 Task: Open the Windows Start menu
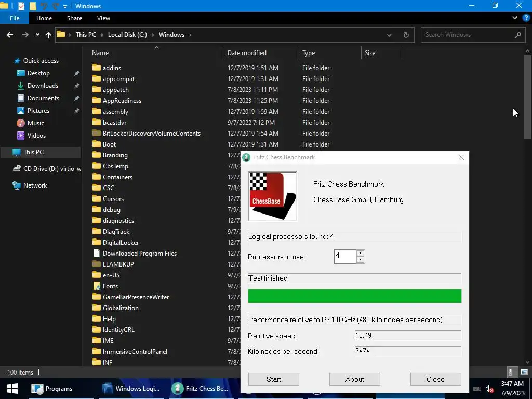pyautogui.click(x=12, y=389)
